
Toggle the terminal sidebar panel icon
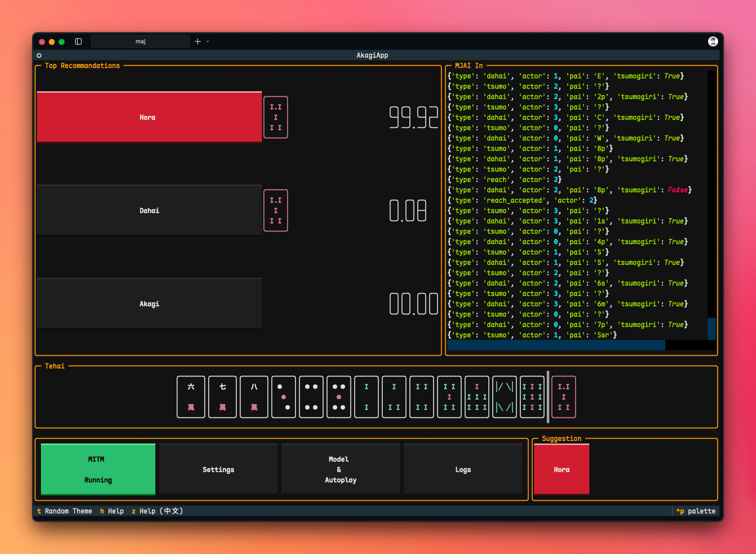78,41
